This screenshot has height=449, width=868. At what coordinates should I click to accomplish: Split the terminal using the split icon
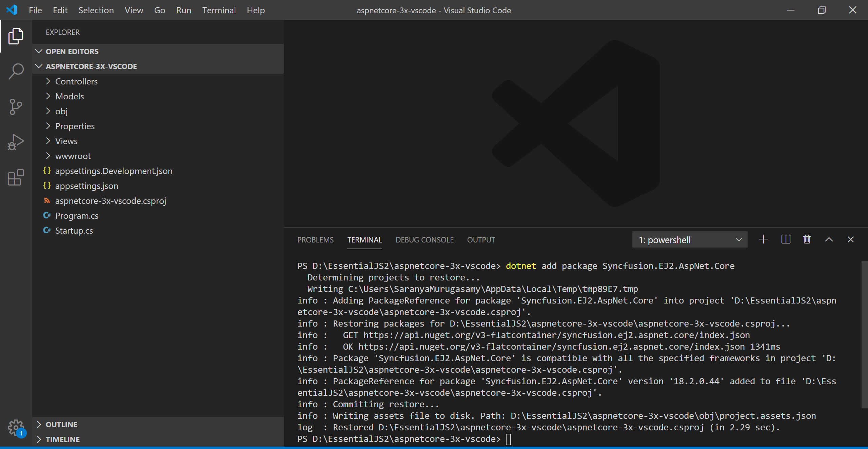[785, 239]
